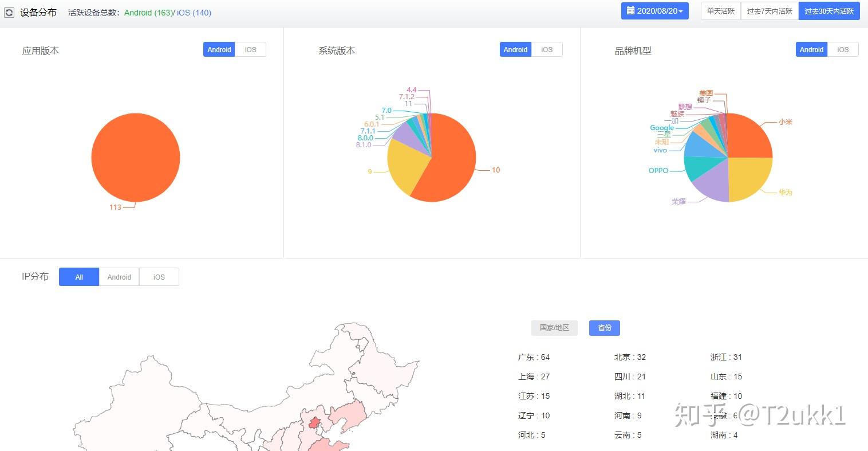
Task: Click the refresh icon beside 设备分布
Action: coord(9,11)
